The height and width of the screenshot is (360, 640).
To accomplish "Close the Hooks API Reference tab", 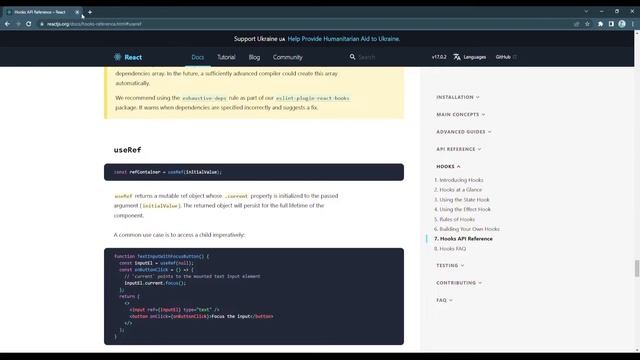I will click(77, 12).
